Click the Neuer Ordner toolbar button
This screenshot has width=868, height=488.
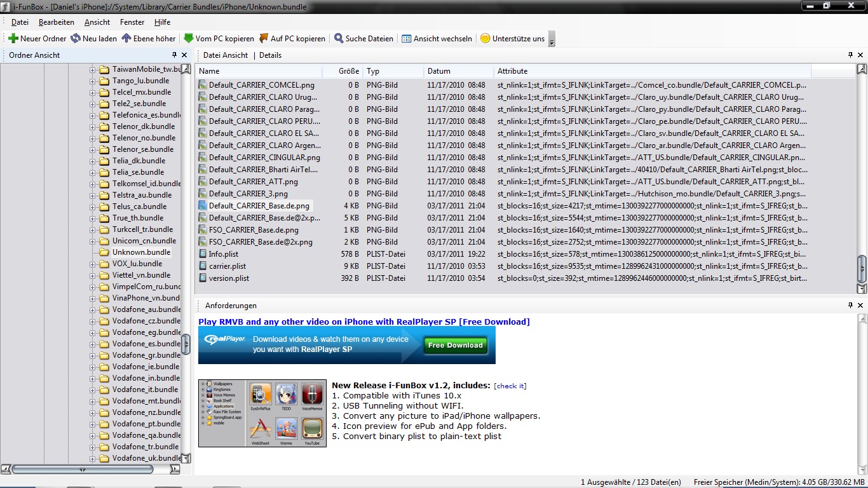point(37,38)
